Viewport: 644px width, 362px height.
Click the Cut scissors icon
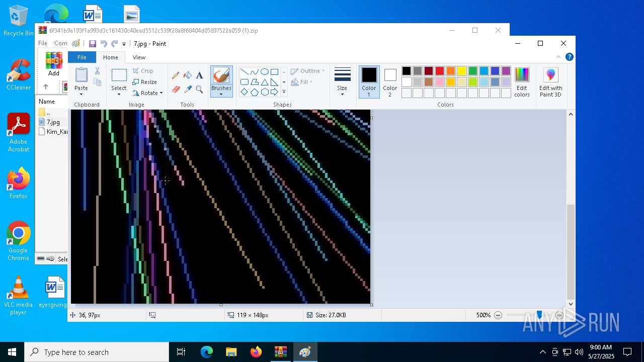97,71
